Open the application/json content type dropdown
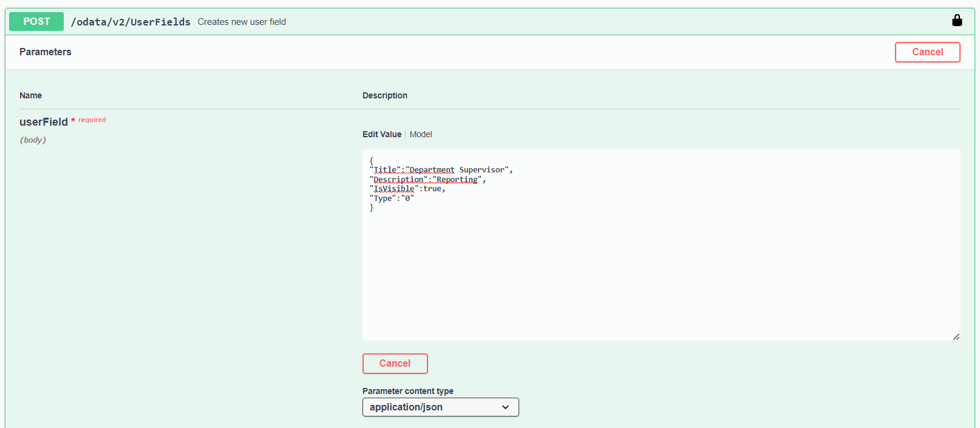Image resolution: width=980 pixels, height=428 pixels. [x=440, y=407]
